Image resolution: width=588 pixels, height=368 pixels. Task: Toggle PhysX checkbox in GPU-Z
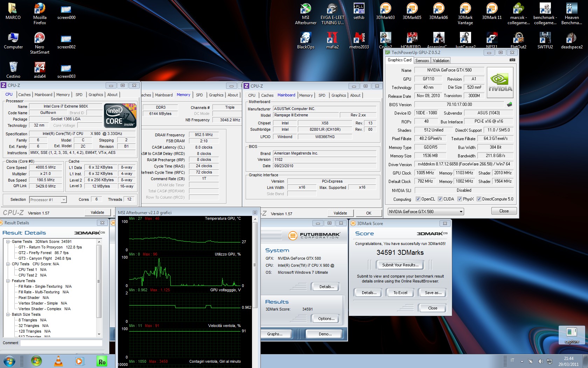[x=460, y=199]
